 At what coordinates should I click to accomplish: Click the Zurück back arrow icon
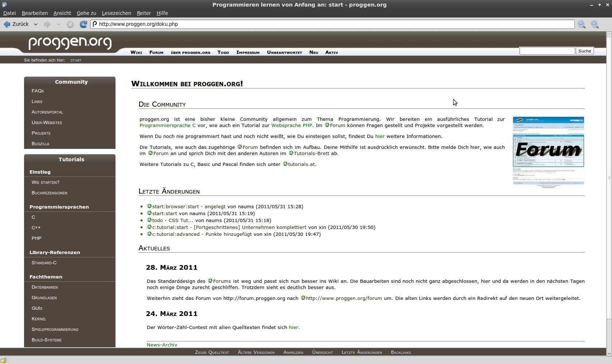7,24
